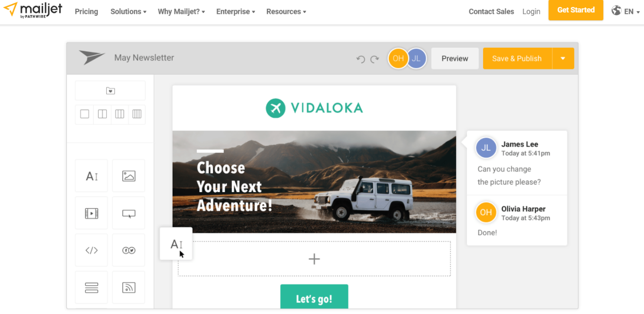Click the Preview button
Image resolution: width=644 pixels, height=314 pixels.
coord(455,58)
